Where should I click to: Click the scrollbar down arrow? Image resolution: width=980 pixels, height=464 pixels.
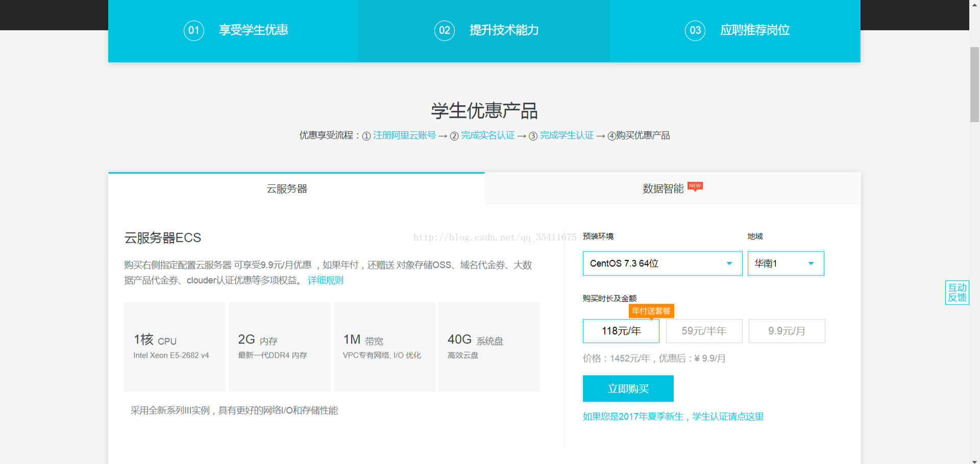[974, 460]
